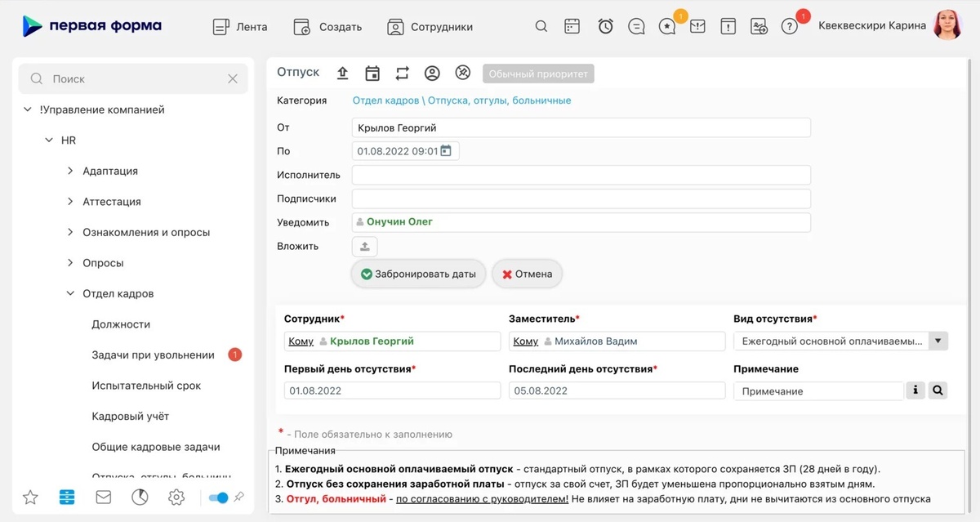Expand the Аттестация tree node

[70, 202]
